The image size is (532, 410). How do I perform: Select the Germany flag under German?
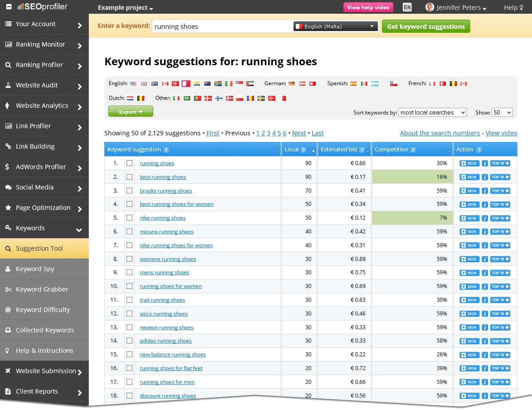[292, 83]
